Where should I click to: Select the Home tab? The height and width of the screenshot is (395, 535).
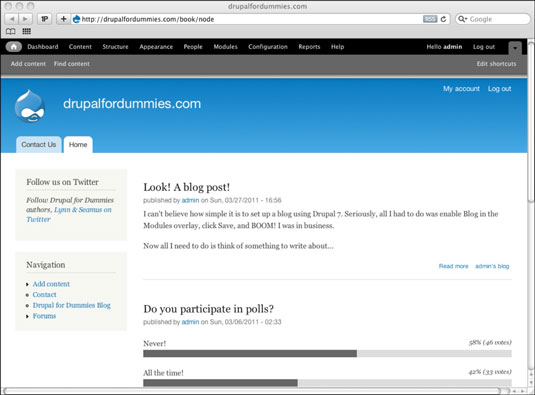pos(78,145)
